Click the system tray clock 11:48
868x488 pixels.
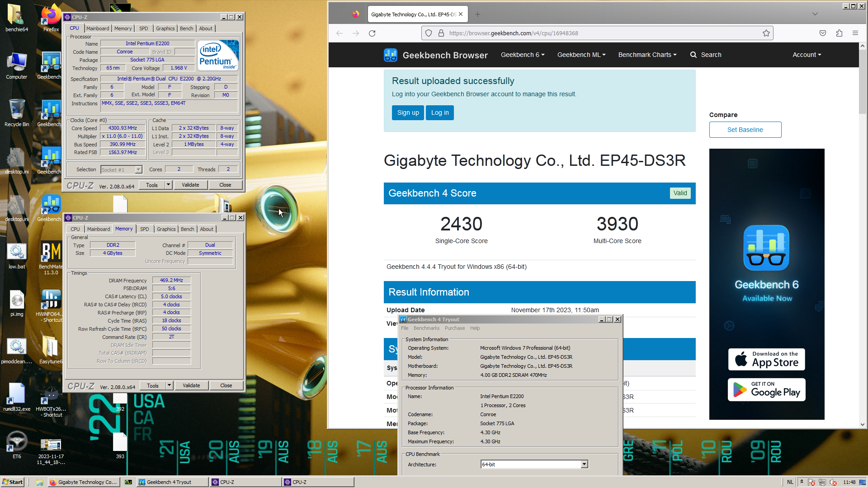849,482
